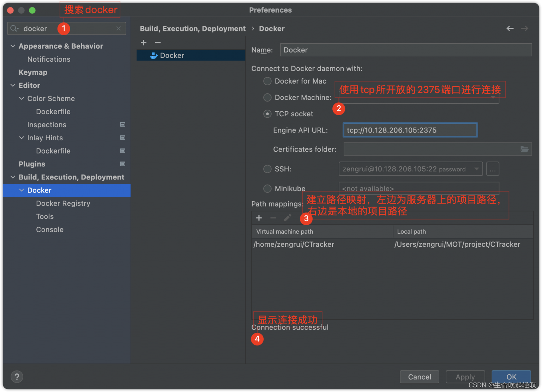Screen dimensions: 542x392
Task: Click the Plugins project-level settings icon
Action: [x=123, y=164]
